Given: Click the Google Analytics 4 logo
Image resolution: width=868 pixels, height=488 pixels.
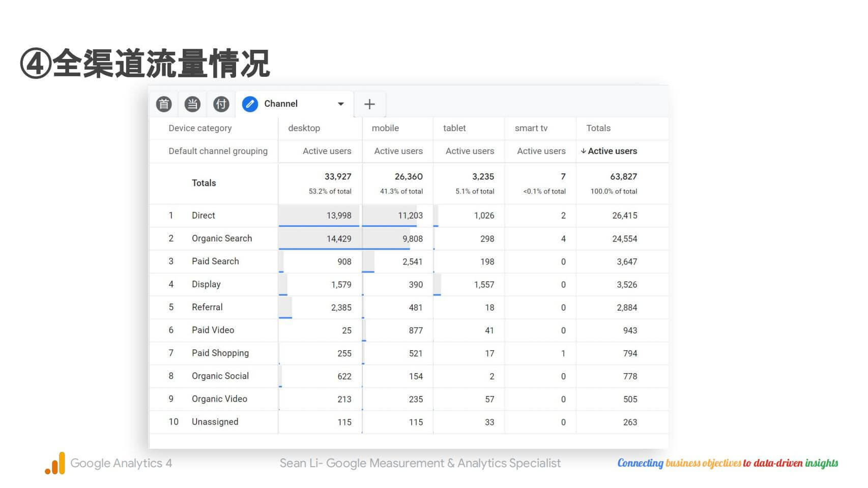Looking at the screenshot, I should [55, 463].
